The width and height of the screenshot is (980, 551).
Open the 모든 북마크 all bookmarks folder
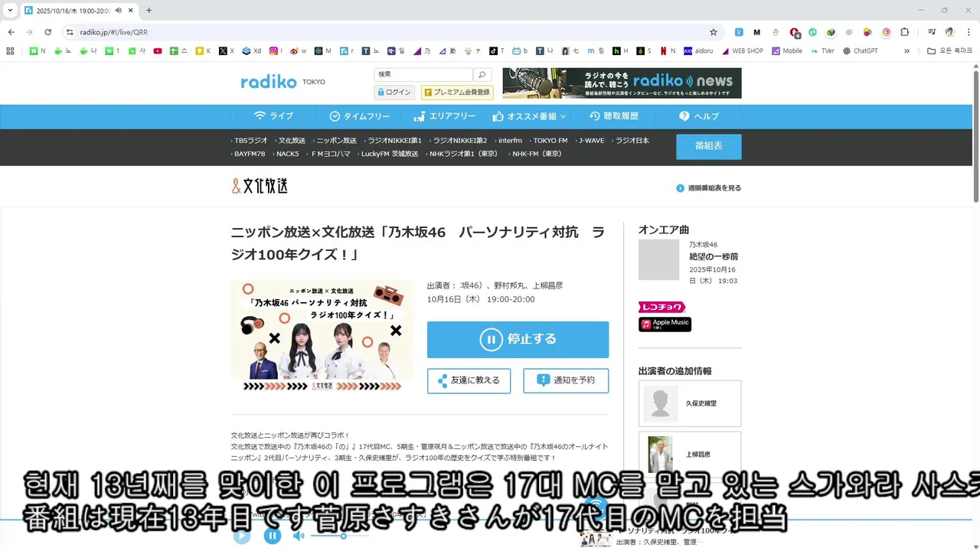point(949,51)
